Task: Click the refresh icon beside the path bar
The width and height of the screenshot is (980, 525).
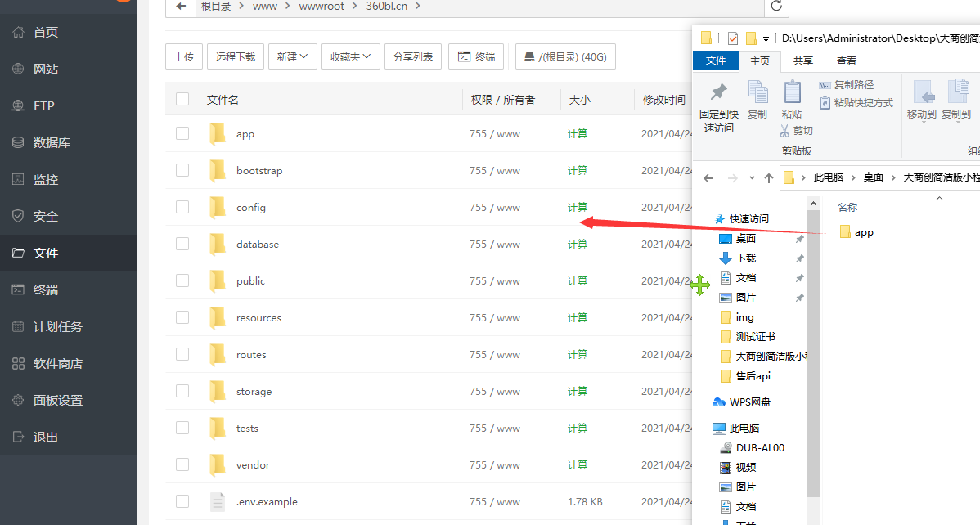Action: click(776, 7)
